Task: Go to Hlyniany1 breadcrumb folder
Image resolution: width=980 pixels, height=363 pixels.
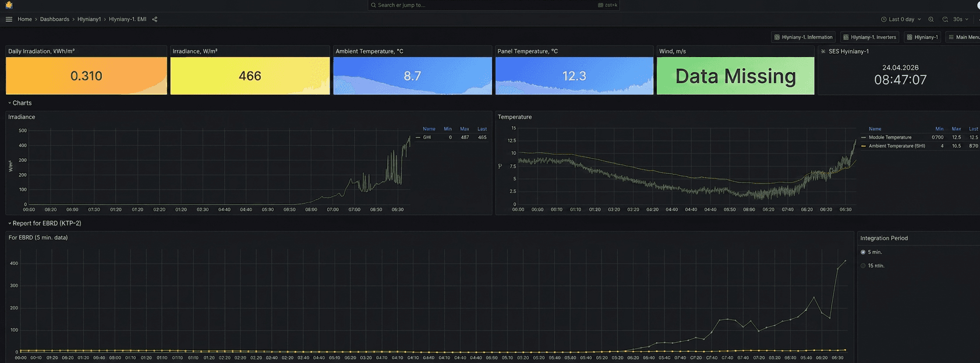Action: click(89, 19)
